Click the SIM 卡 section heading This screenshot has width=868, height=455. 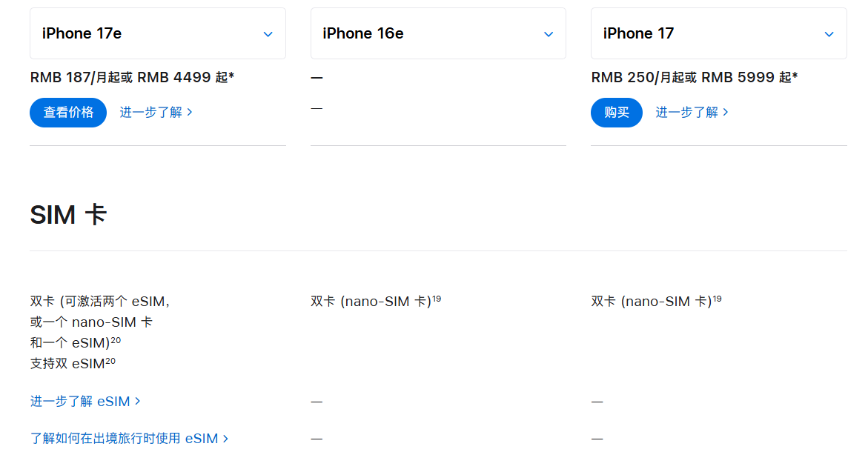click(x=68, y=215)
